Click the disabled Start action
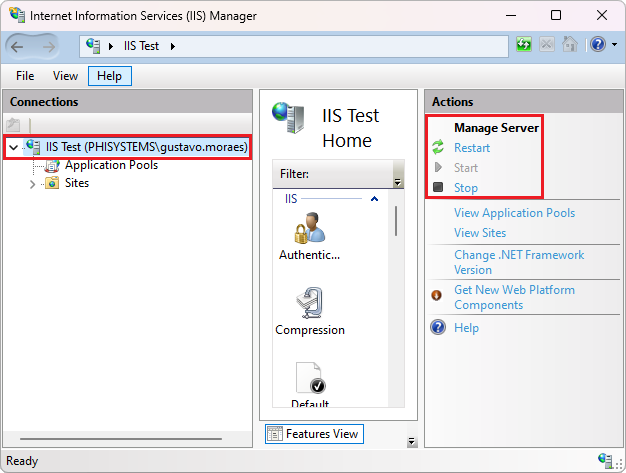Viewport: 626px width, 473px height. pyautogui.click(x=466, y=168)
